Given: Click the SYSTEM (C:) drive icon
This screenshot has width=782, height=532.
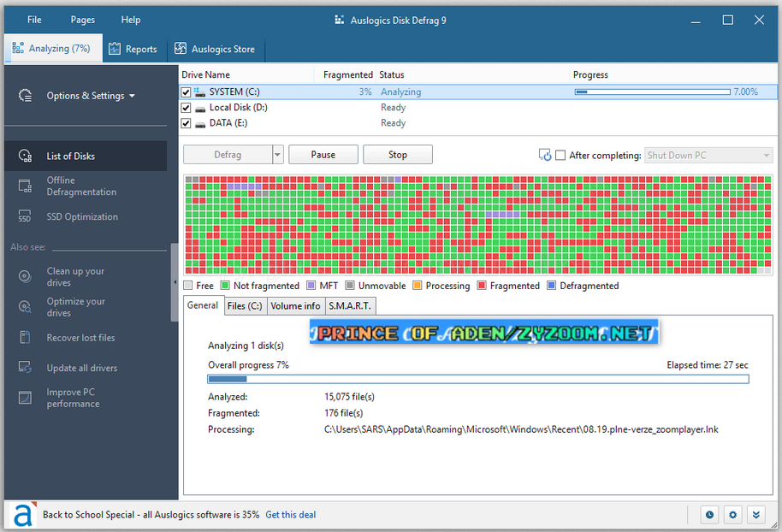Looking at the screenshot, I should (x=200, y=92).
